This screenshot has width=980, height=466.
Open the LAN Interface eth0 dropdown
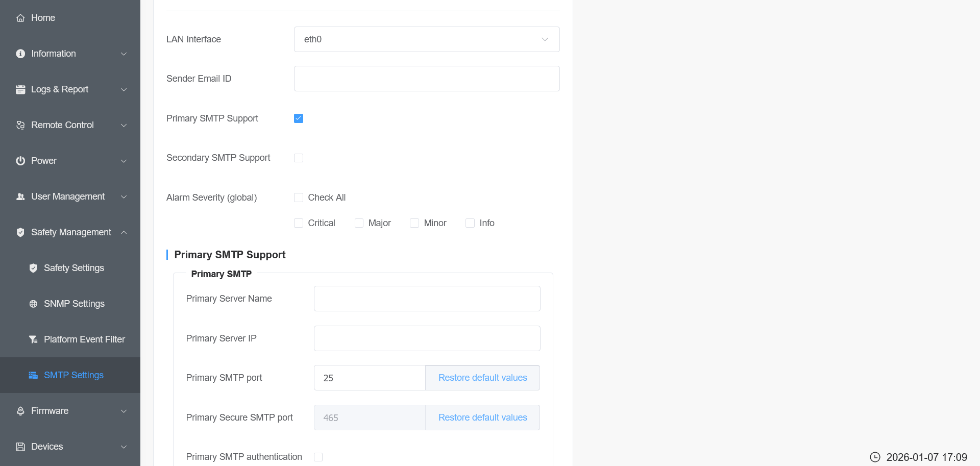[x=426, y=39]
